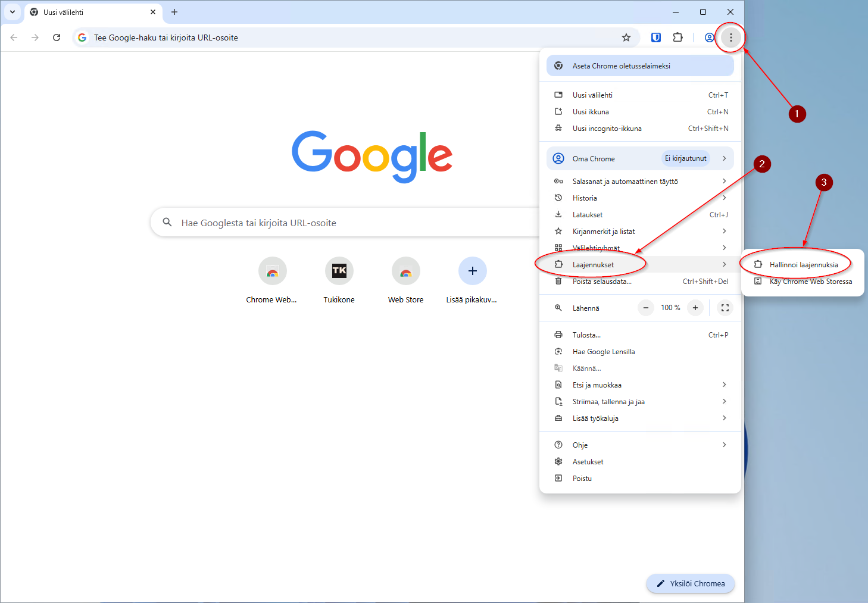
Task: Reload the page
Action: 57,38
